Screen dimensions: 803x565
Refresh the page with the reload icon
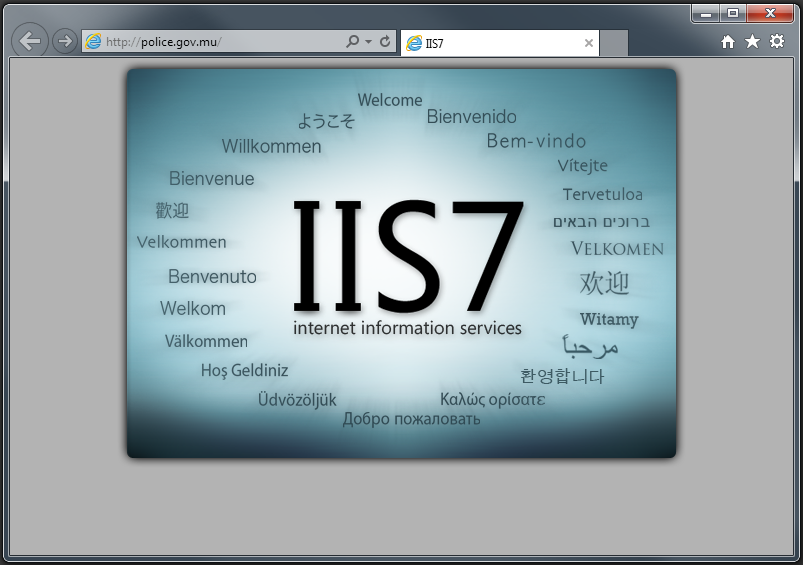[x=385, y=41]
